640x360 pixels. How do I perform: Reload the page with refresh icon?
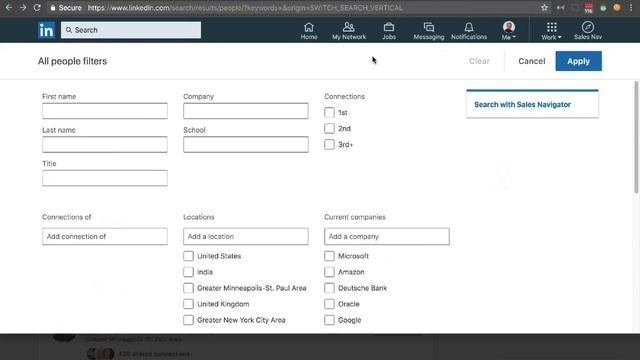(37, 7)
